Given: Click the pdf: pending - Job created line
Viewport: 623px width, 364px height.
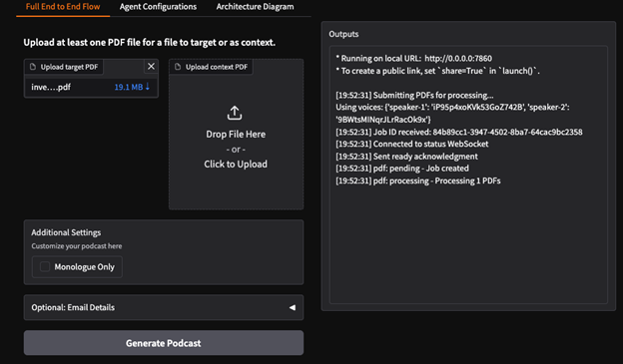Looking at the screenshot, I should tap(402, 169).
